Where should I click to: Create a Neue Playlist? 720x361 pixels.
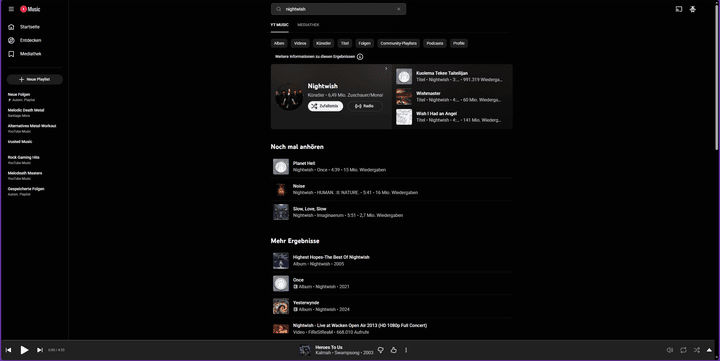coord(35,79)
